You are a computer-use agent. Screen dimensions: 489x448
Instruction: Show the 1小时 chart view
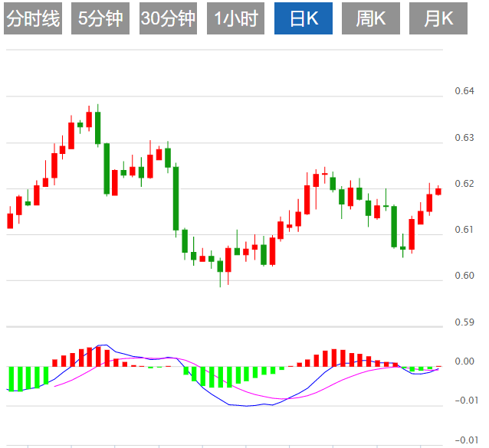pos(235,19)
